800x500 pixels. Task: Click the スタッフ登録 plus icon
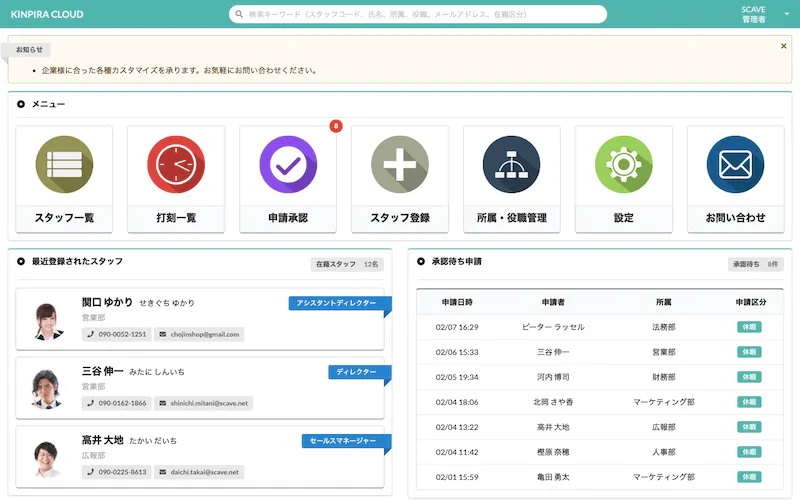[x=400, y=166]
